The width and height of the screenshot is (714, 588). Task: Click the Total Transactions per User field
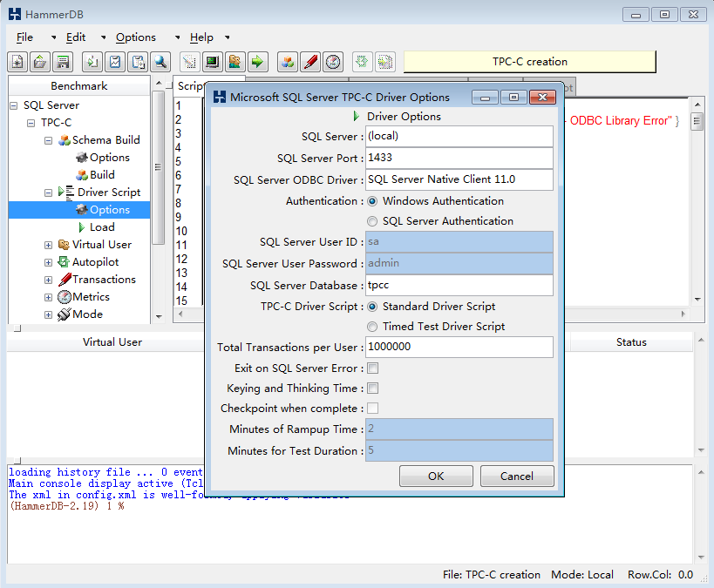[459, 348]
